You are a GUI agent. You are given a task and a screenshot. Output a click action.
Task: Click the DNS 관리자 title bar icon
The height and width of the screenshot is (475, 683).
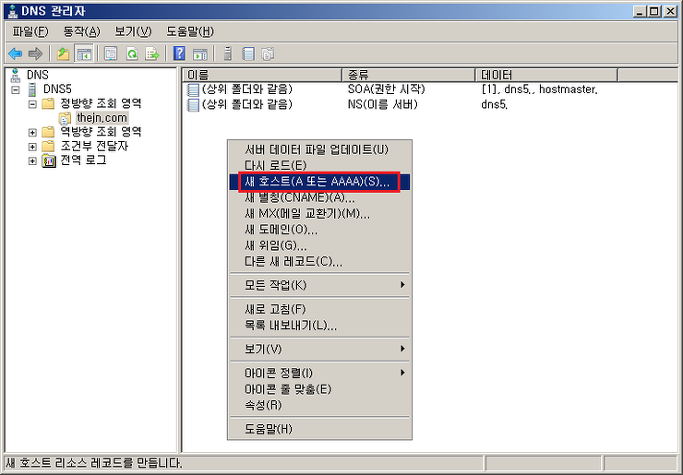coord(12,11)
